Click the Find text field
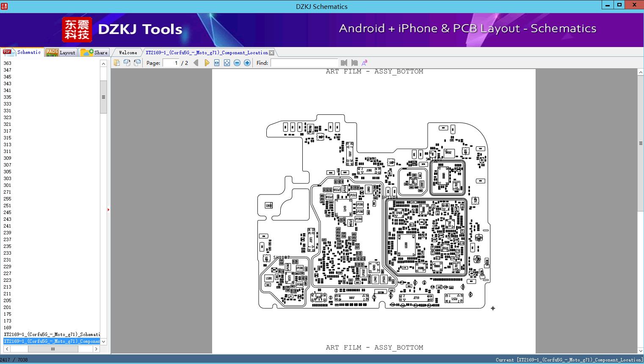Viewport: 644px width, 364px height. 304,63
